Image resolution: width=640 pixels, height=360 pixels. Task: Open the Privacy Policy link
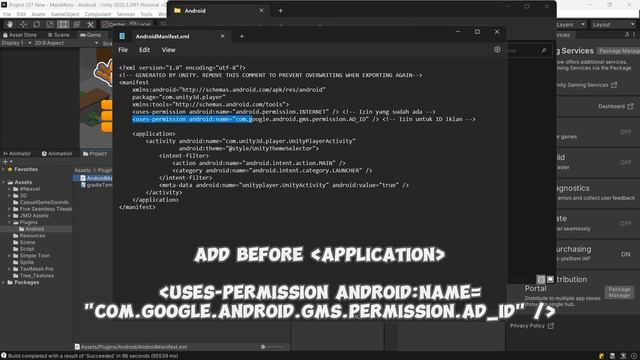pos(527,326)
